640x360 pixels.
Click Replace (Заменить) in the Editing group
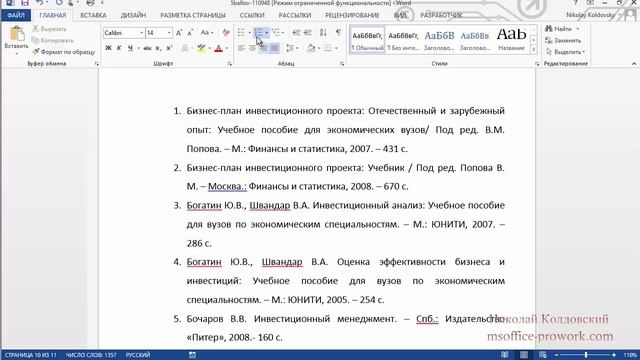pos(563,40)
